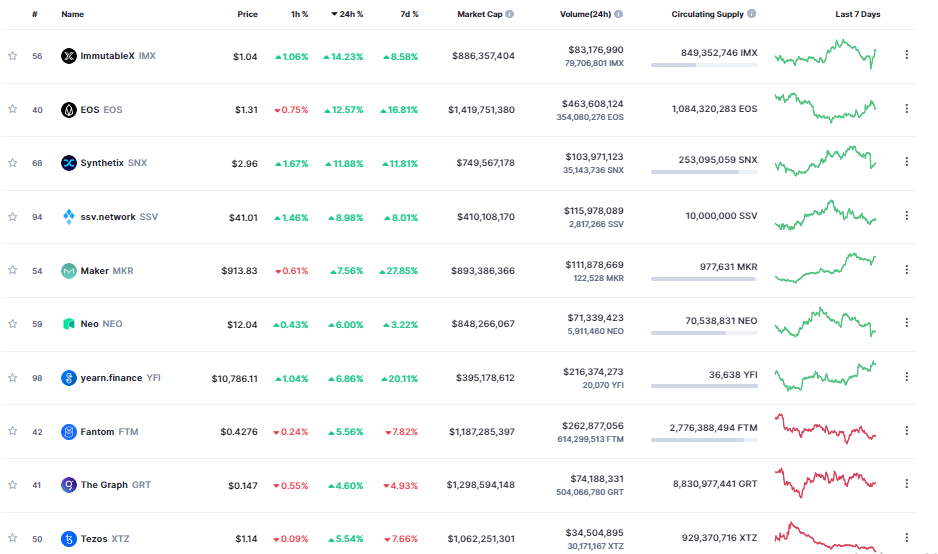Screen dimensions: 938x554
Task: Show Volume(24h) info tooltip icon
Action: click(x=619, y=14)
